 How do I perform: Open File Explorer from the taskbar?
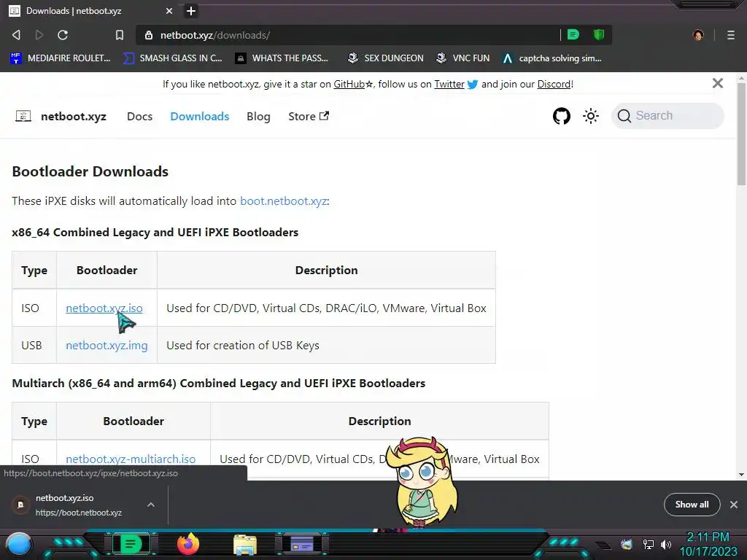(245, 545)
